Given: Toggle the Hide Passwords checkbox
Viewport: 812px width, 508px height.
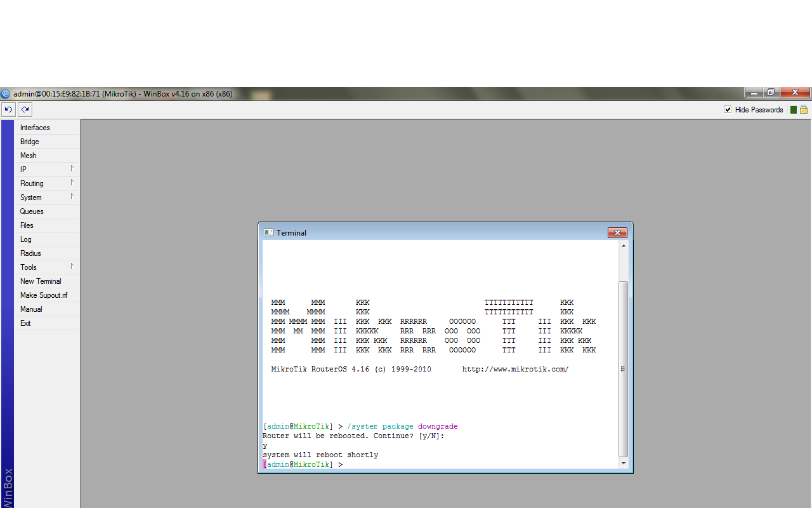Looking at the screenshot, I should [x=728, y=110].
